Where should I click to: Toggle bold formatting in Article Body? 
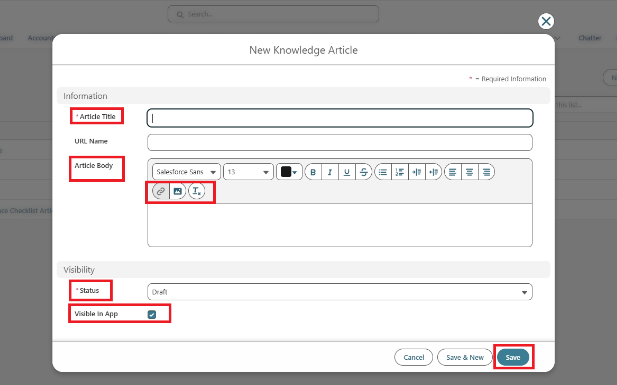[313, 172]
